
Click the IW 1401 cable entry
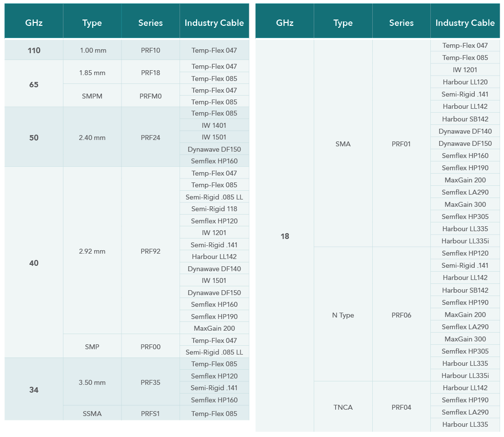[214, 125]
